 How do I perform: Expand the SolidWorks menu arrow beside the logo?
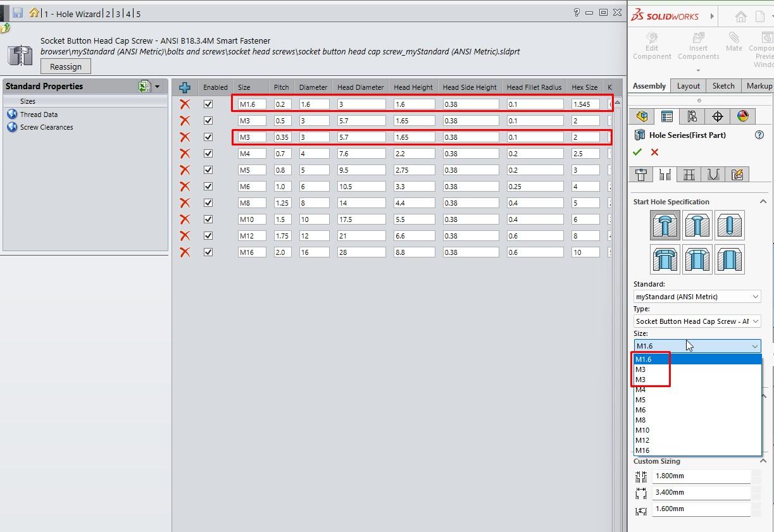click(712, 16)
